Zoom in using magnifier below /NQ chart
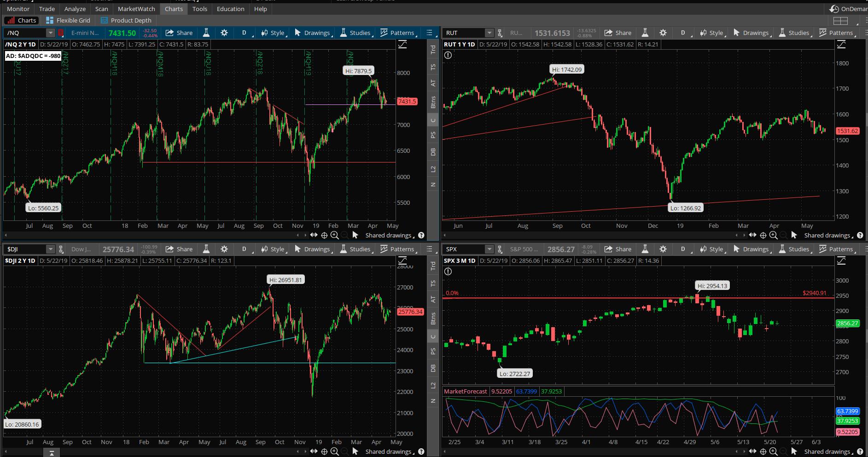The height and width of the screenshot is (457, 868). (334, 235)
